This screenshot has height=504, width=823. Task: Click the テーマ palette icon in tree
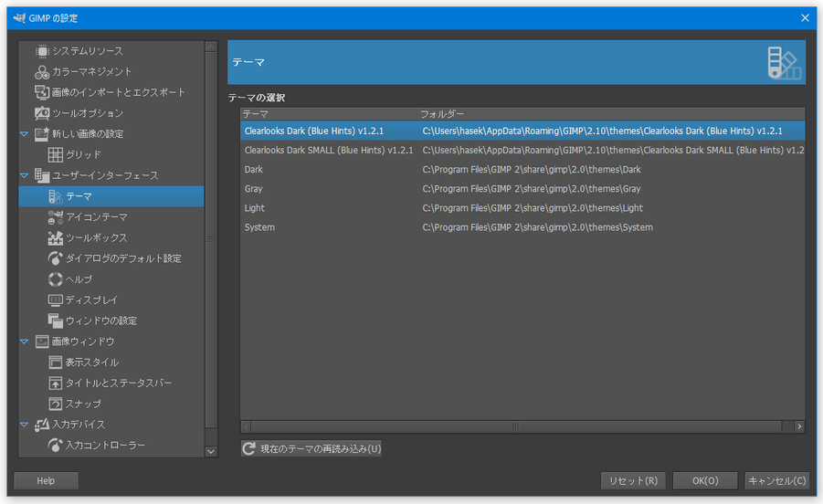55,196
